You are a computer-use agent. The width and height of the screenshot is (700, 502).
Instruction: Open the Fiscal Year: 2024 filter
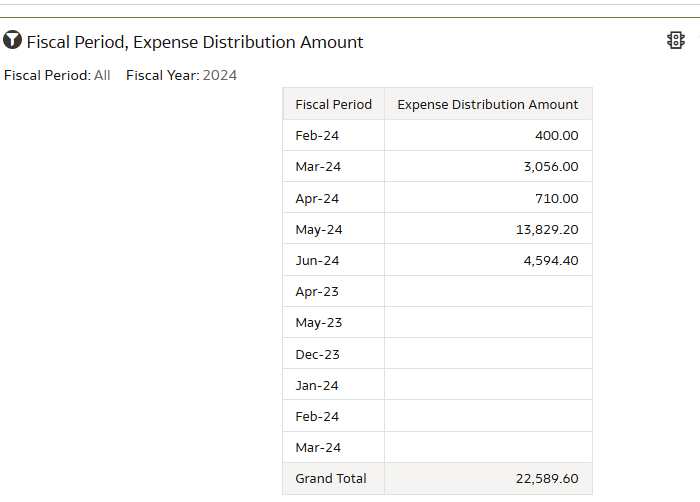pos(181,75)
